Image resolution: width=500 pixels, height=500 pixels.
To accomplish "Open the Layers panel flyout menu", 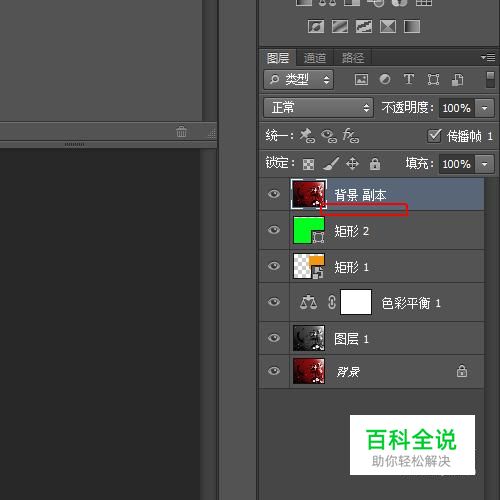I will [488, 57].
